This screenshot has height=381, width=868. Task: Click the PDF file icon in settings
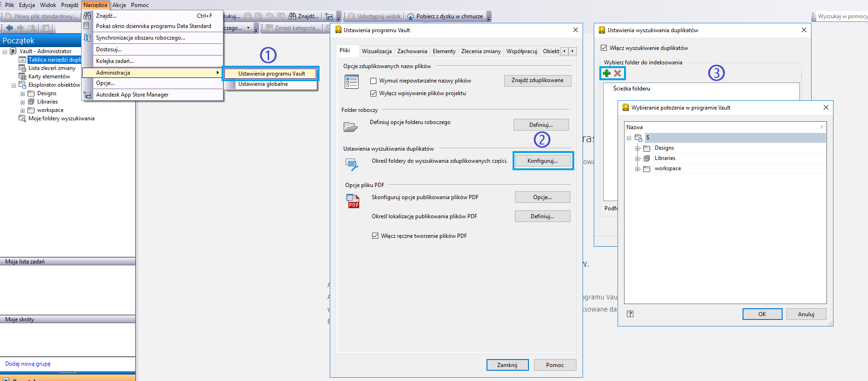353,201
